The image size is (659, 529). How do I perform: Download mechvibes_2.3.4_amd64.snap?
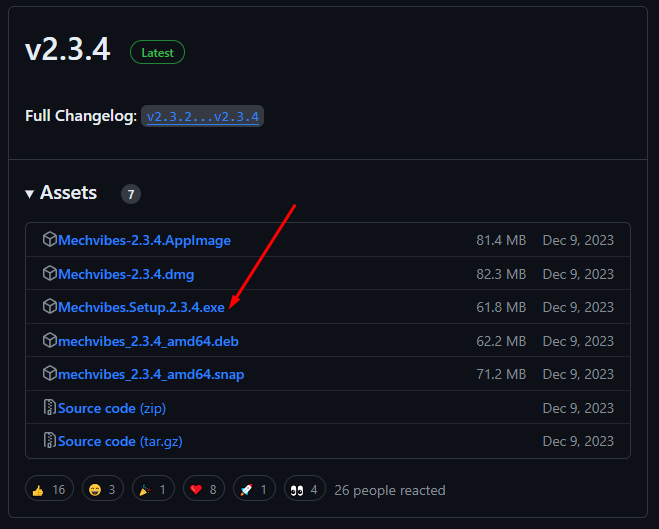coord(151,374)
